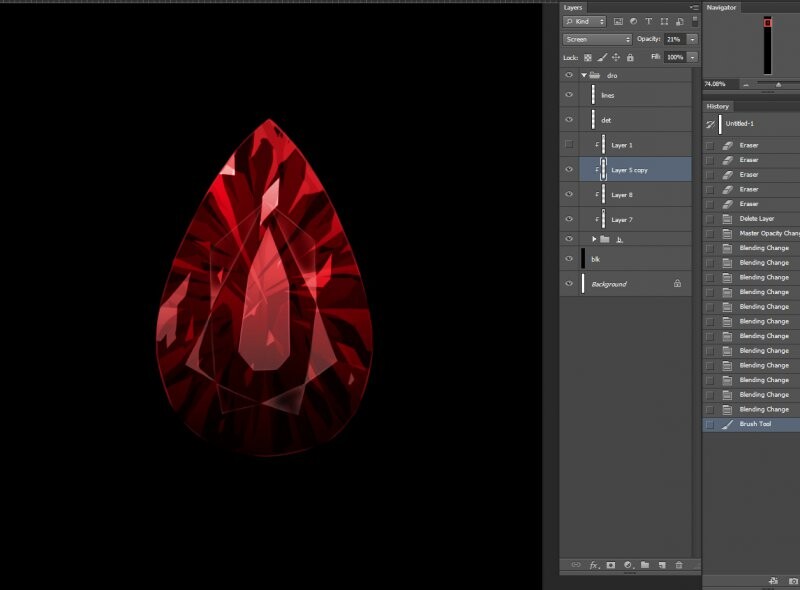Click the add layer mask icon
The image size is (800, 590).
[610, 565]
